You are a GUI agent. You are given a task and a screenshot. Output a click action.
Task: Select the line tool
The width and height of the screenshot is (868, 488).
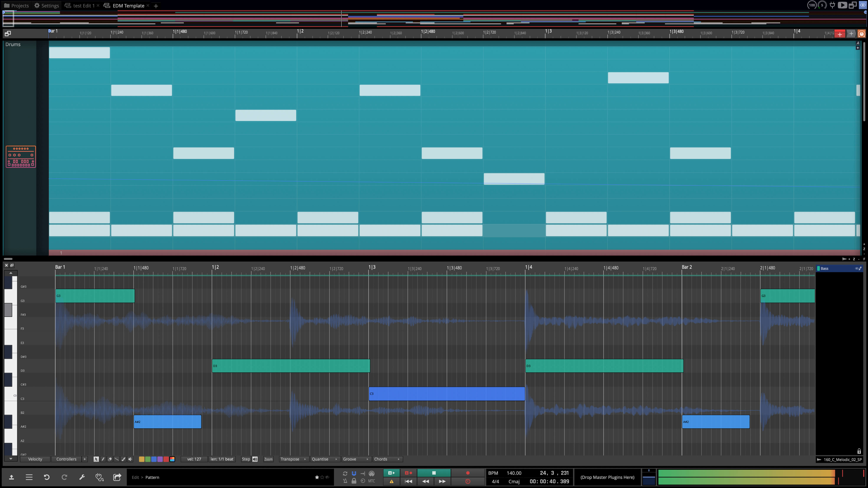(x=117, y=459)
